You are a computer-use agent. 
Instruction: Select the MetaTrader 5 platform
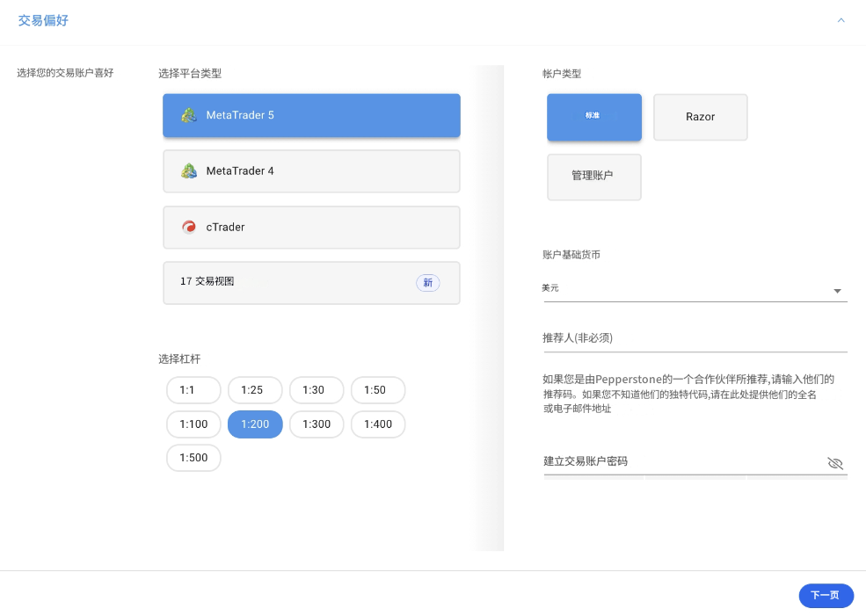(x=311, y=115)
